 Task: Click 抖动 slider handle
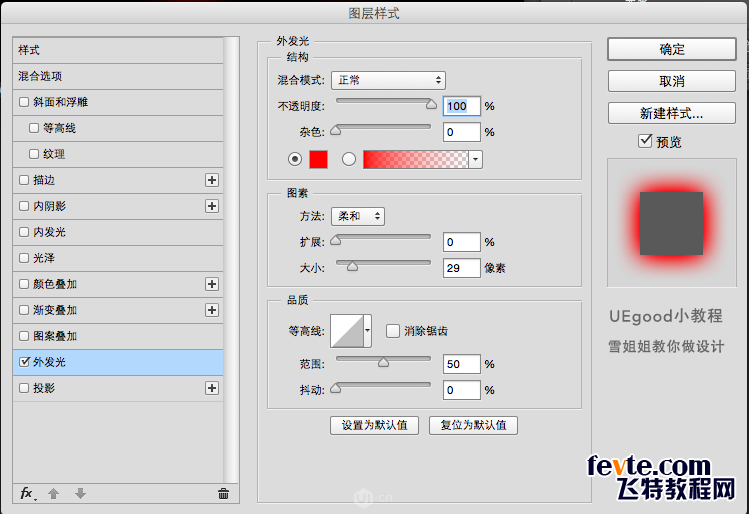[x=336, y=388]
